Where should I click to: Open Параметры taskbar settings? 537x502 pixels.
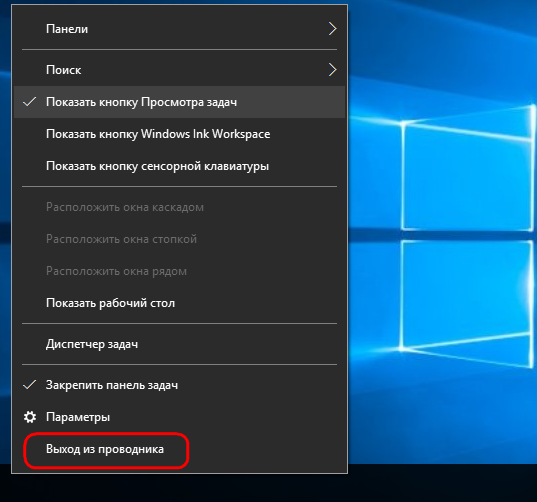click(x=179, y=417)
